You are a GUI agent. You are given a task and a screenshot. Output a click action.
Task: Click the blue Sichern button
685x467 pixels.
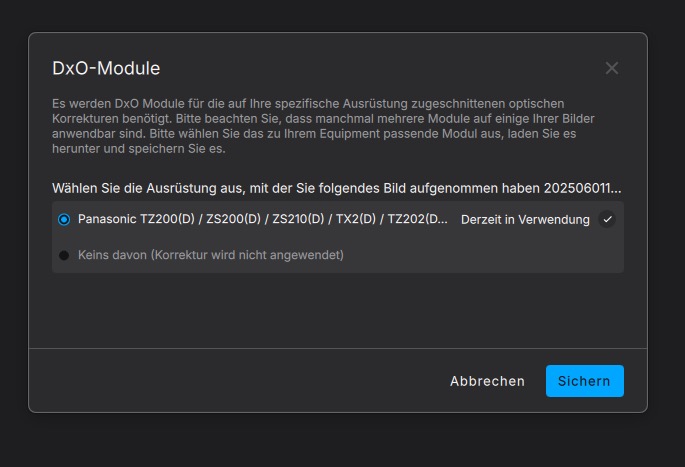coord(585,381)
